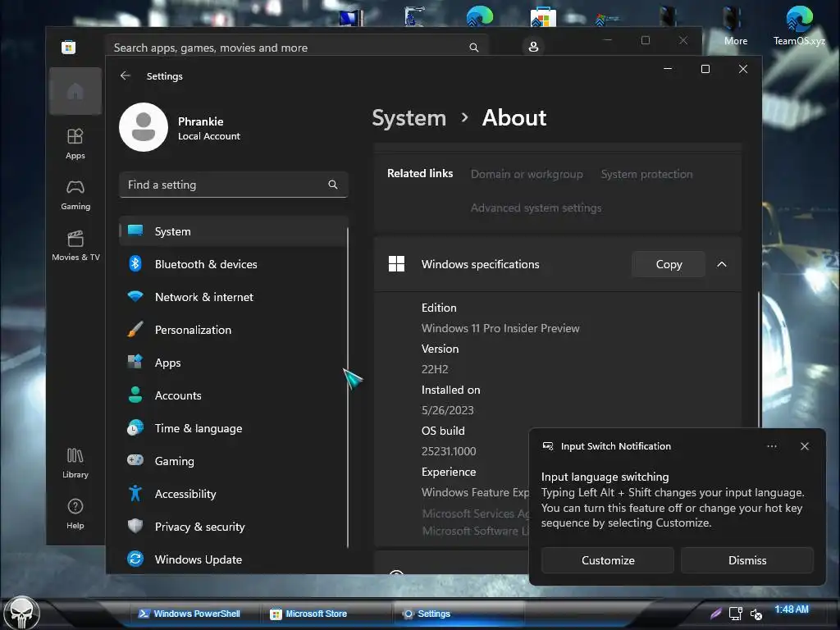The image size is (840, 630).
Task: Go back using the Settings back arrow
Action: coord(126,76)
